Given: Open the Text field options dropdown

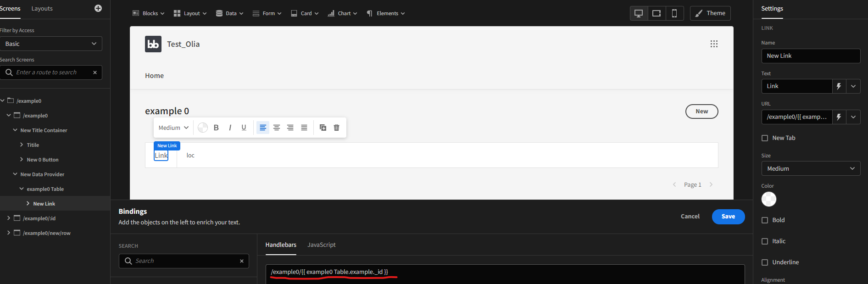Looking at the screenshot, I should point(853,86).
